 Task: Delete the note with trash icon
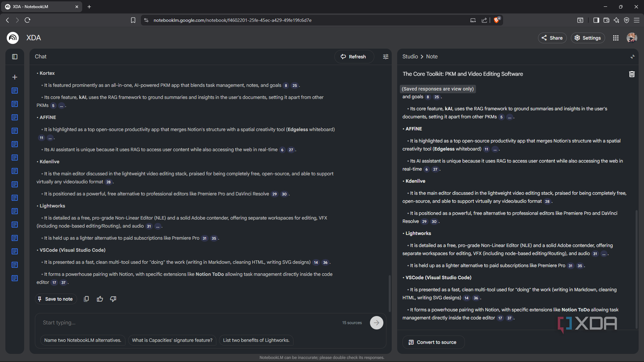(x=632, y=74)
